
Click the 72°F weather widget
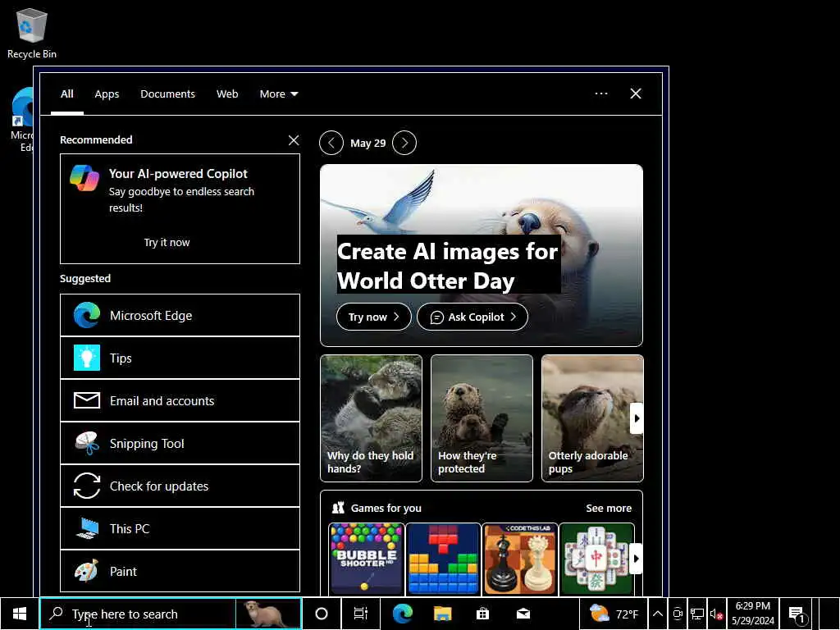[614, 614]
